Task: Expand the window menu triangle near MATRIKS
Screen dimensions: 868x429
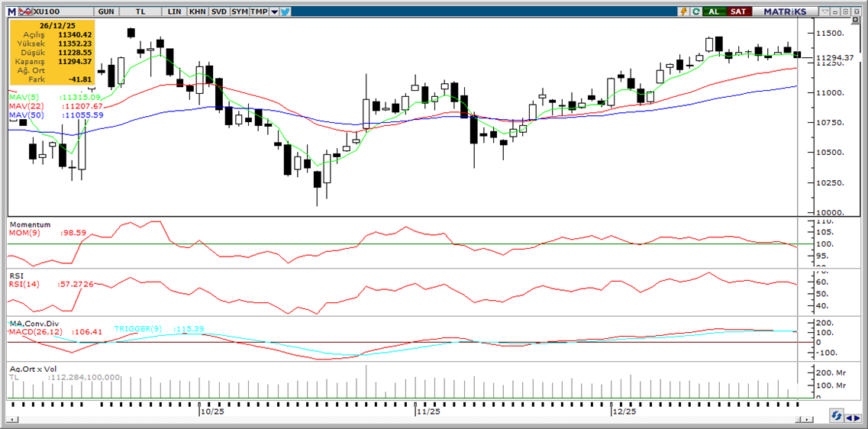Action: click(825, 11)
